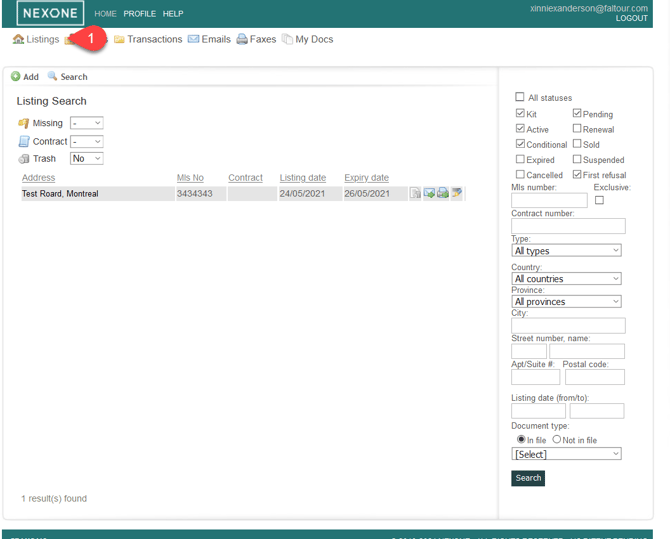Sort by Listing date column header
The height and width of the screenshot is (539, 670).
pos(303,178)
